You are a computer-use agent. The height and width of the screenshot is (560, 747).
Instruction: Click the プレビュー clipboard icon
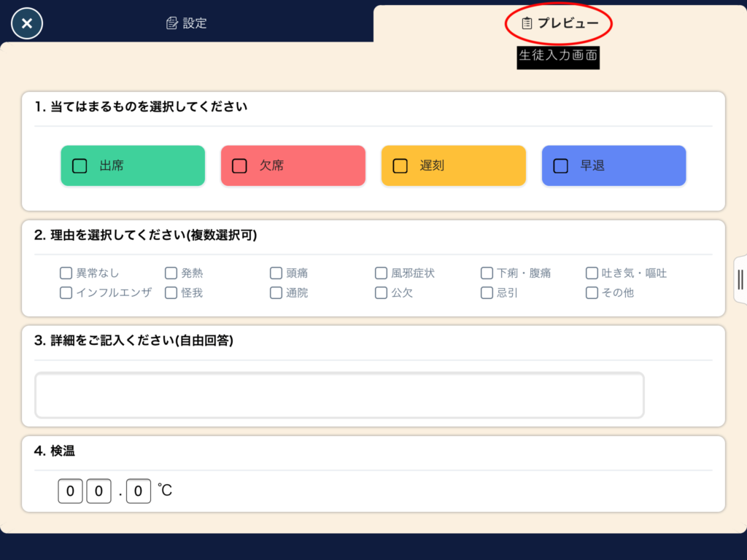pyautogui.click(x=527, y=23)
